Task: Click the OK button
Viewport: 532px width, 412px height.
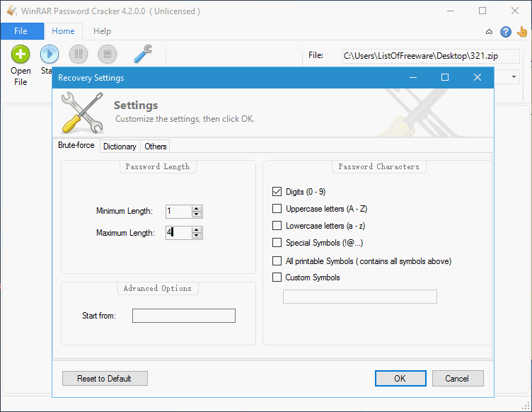Action: [x=400, y=379]
